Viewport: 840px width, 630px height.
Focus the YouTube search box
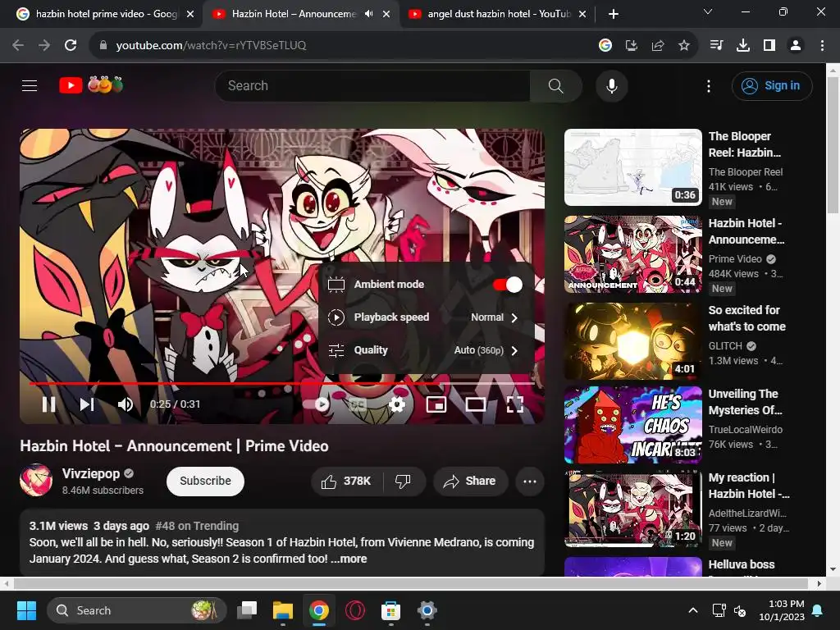tap(372, 85)
